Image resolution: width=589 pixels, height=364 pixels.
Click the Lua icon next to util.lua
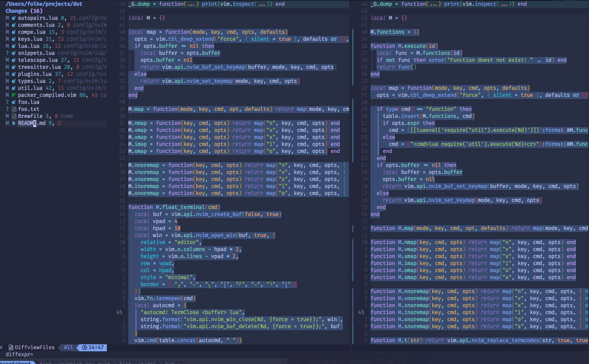(14, 88)
